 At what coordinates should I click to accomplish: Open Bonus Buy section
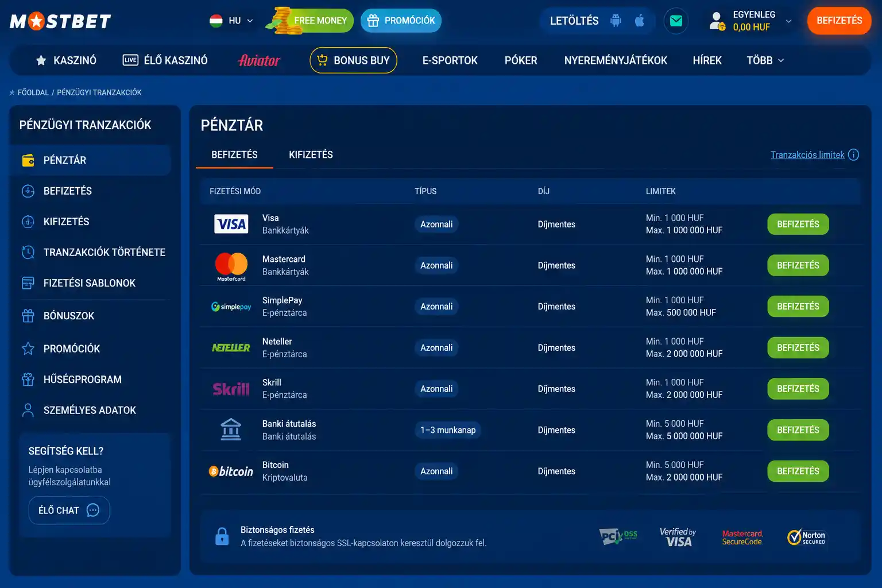[353, 60]
